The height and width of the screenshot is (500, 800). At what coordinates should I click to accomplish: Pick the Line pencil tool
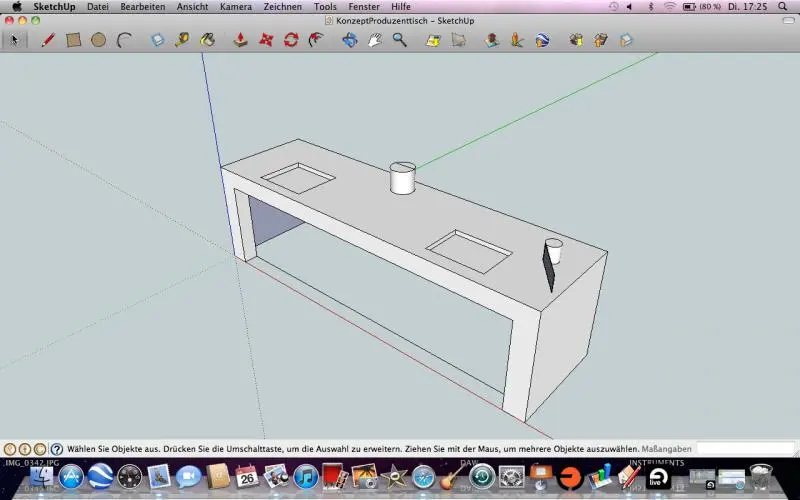(x=47, y=41)
